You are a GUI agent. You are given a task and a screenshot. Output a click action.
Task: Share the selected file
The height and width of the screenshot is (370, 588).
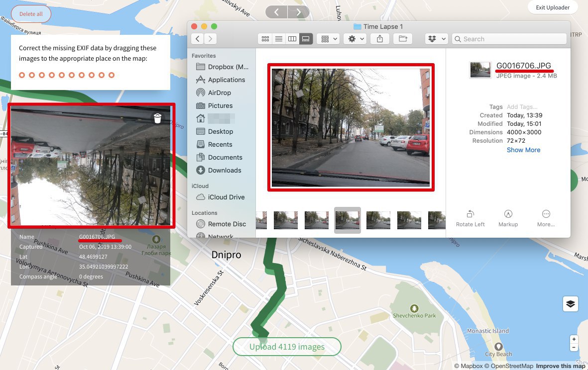click(x=380, y=39)
